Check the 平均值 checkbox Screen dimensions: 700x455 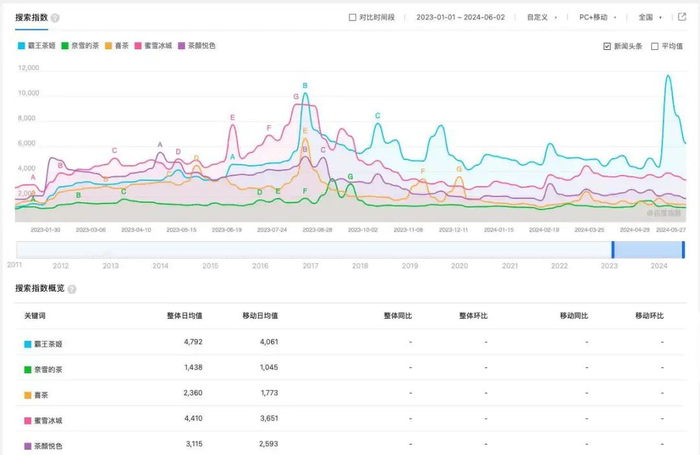[654, 46]
